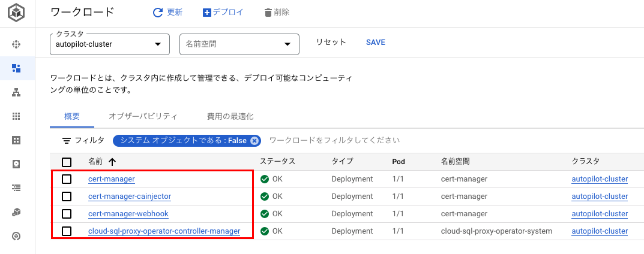Open autopilot-cluster link in cert-manager-cainjector row
644x254 pixels.
(600, 196)
